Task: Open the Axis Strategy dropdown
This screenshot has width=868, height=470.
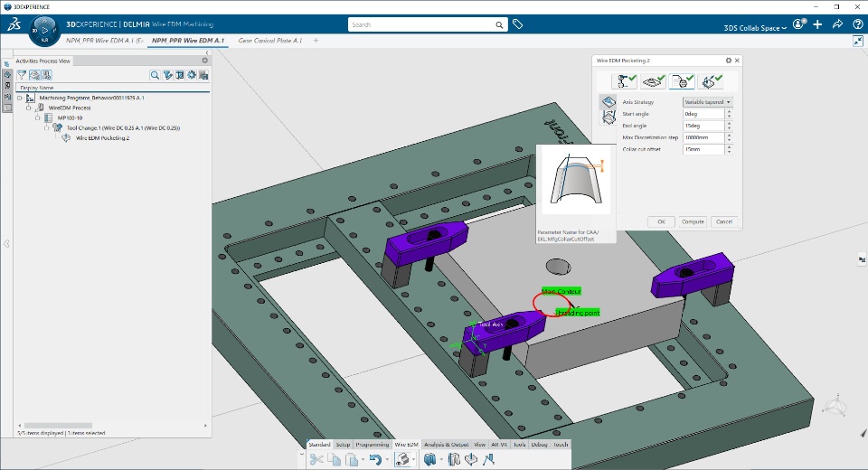Action: pyautogui.click(x=707, y=102)
